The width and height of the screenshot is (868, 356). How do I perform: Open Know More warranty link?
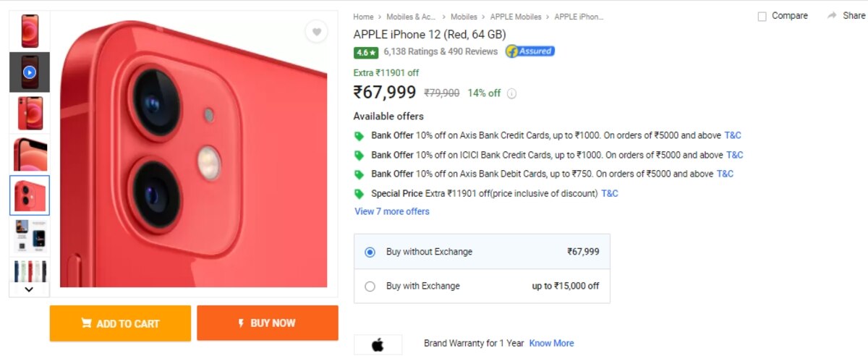551,344
